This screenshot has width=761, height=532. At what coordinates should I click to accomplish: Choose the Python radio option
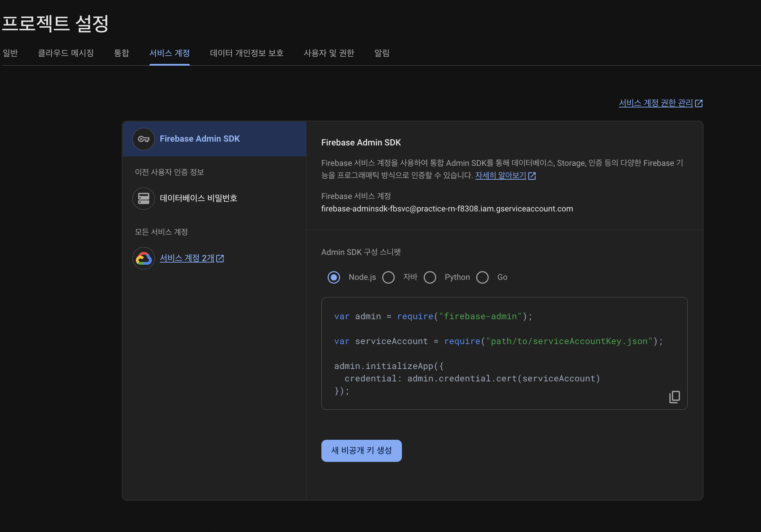click(430, 277)
